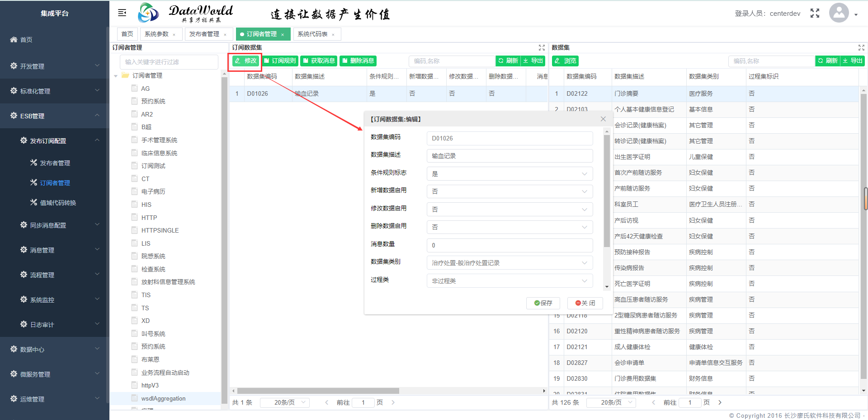The image size is (868, 420).
Task: Click the 开发管理 gear icon
Action: click(x=14, y=66)
